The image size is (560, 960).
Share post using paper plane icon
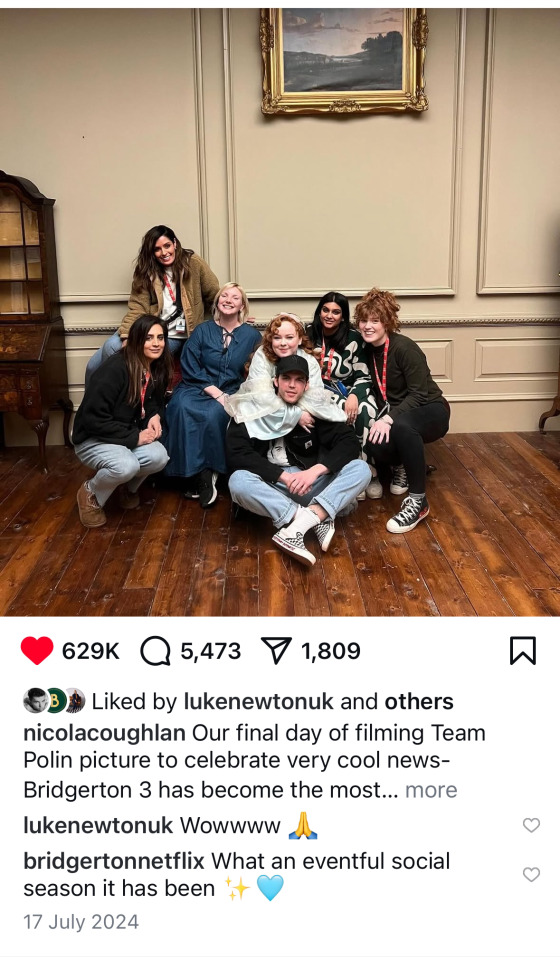click(x=276, y=650)
